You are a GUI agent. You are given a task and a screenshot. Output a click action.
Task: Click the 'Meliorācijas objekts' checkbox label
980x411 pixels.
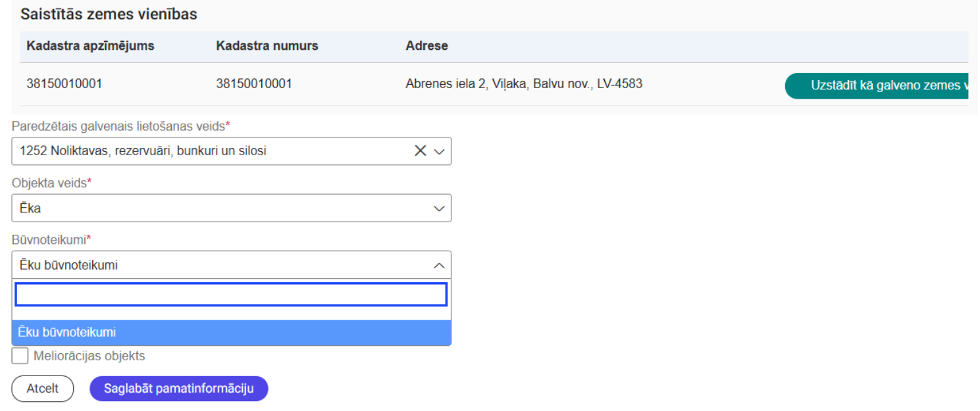coord(89,356)
